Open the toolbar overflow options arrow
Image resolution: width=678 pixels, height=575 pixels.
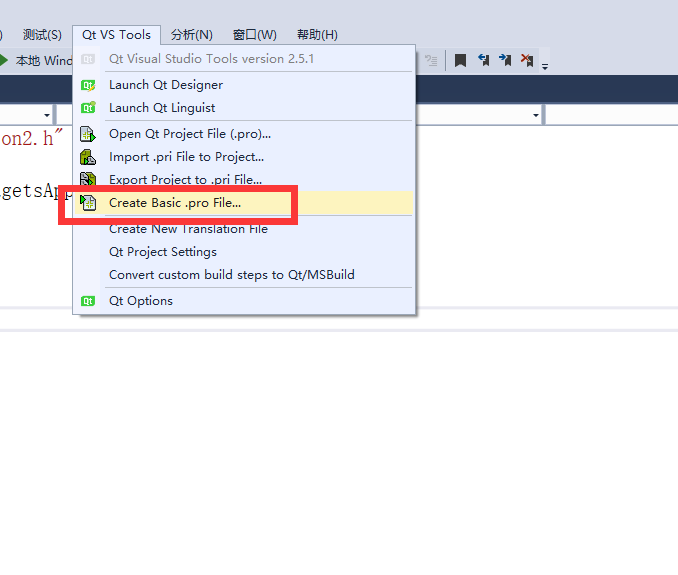tap(545, 66)
